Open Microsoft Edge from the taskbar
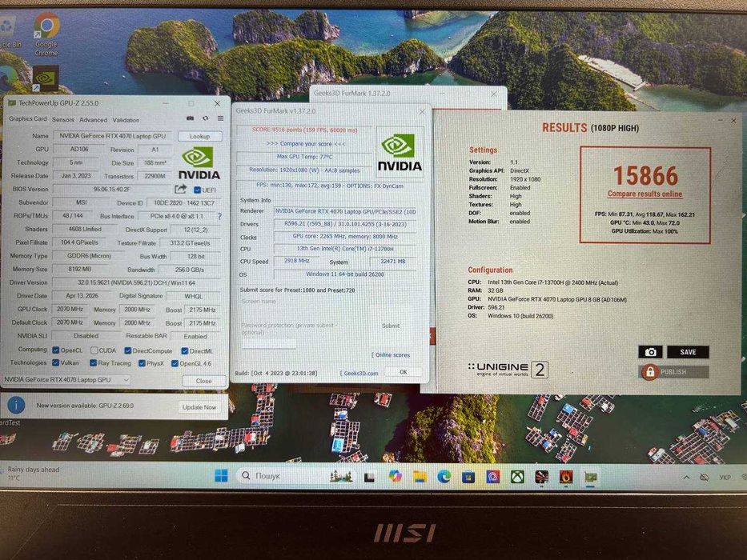 (444, 476)
